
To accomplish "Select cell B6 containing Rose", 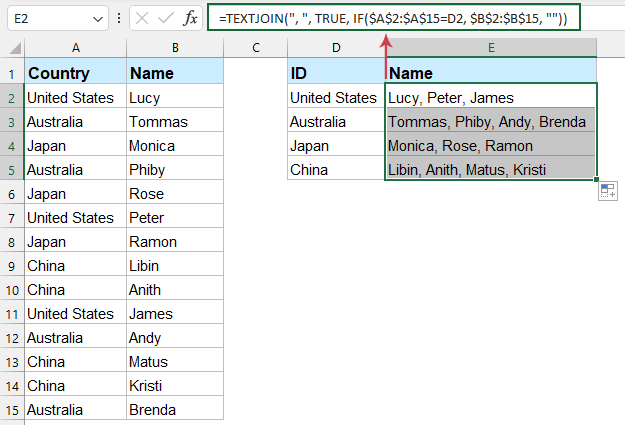I will pos(175,192).
